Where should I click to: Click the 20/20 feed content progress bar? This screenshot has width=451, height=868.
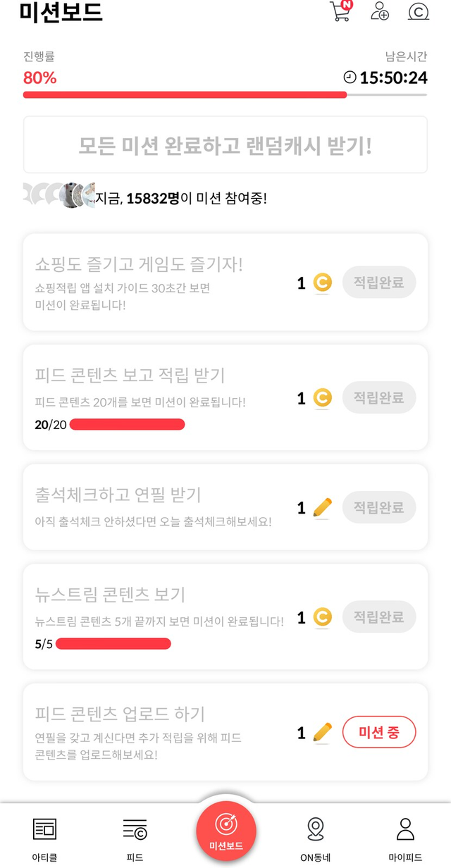127,424
